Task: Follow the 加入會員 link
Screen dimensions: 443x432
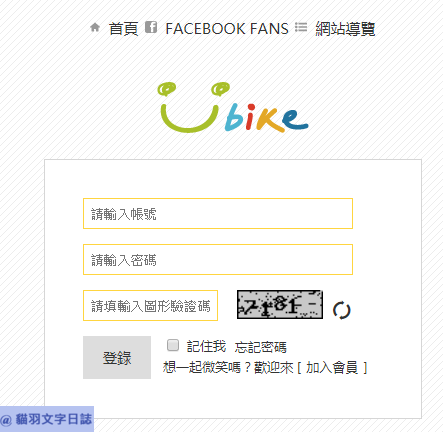Action: (332, 368)
